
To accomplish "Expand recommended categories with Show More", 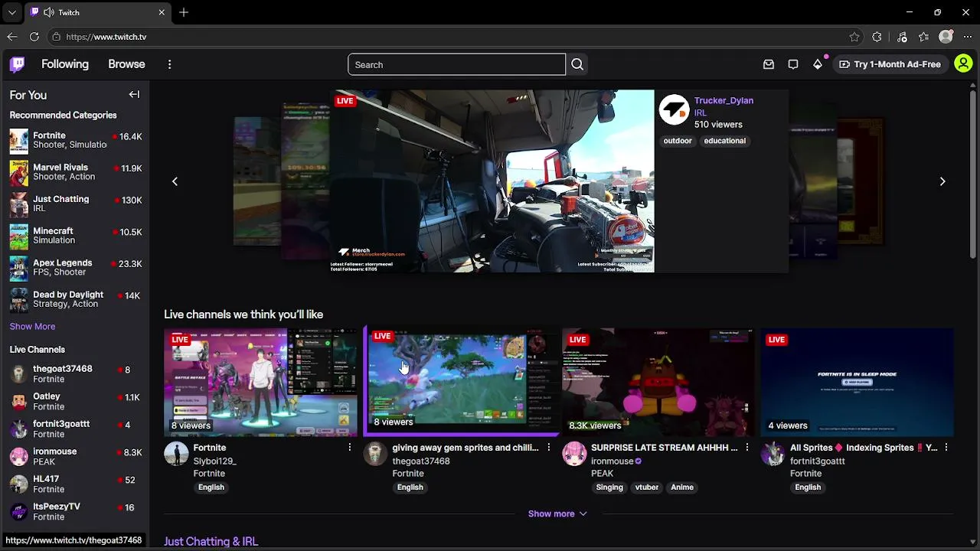I will [x=32, y=326].
